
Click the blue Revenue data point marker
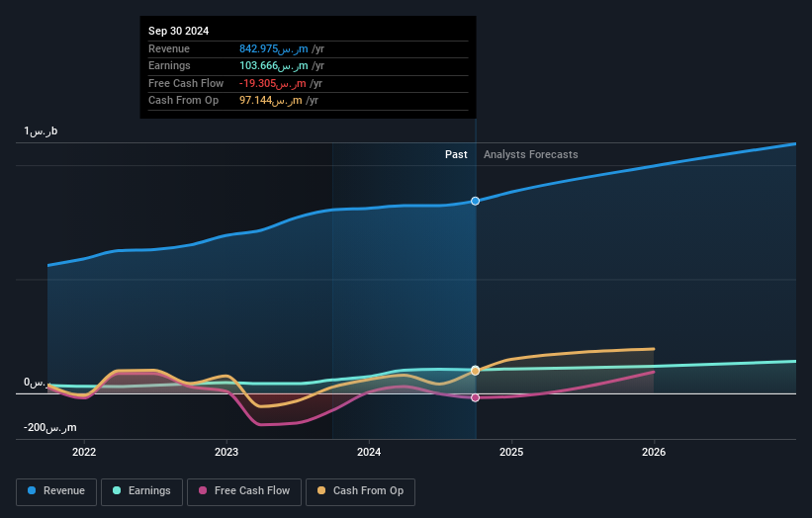click(x=475, y=201)
